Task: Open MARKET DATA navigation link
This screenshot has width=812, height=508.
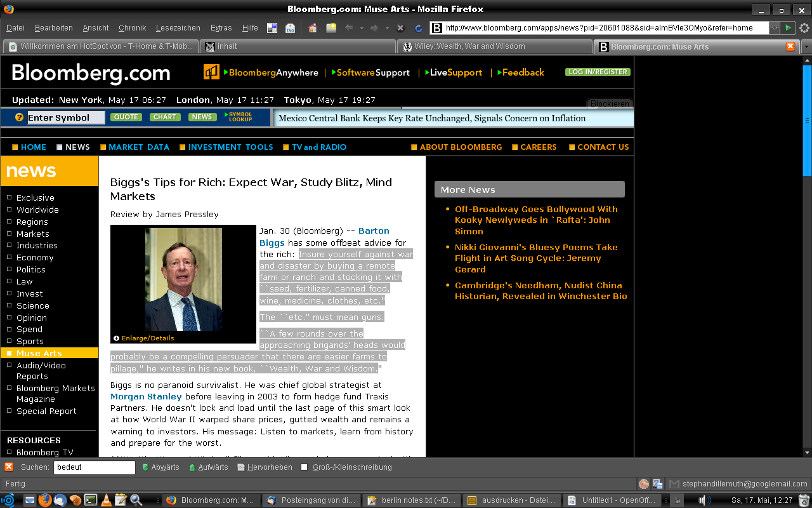Action: tap(138, 147)
